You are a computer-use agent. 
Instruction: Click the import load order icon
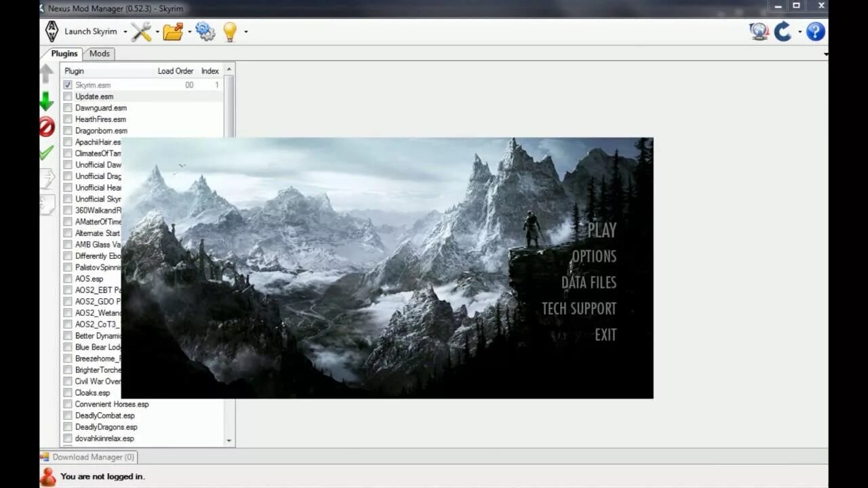(x=47, y=204)
